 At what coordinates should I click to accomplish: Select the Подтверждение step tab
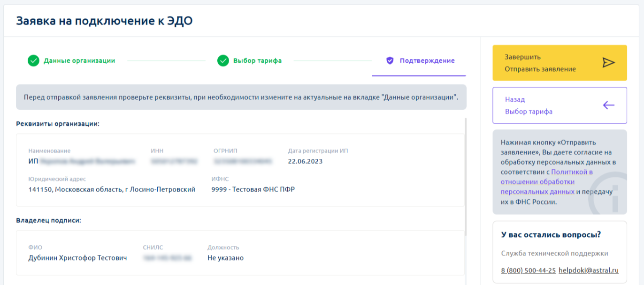point(419,61)
